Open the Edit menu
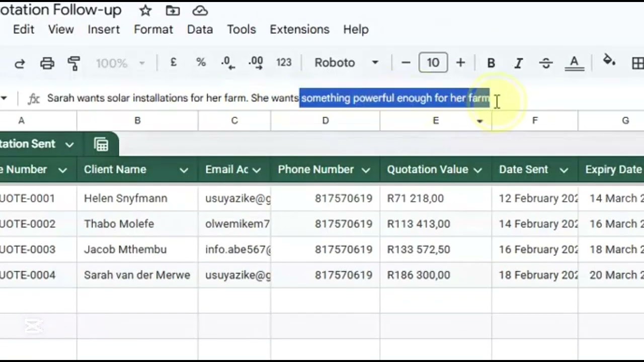Screen dimensions: 644x362 [x=24, y=29]
